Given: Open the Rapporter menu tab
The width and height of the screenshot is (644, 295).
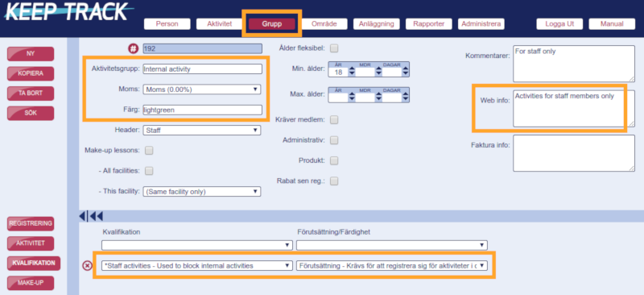Looking at the screenshot, I should [429, 24].
